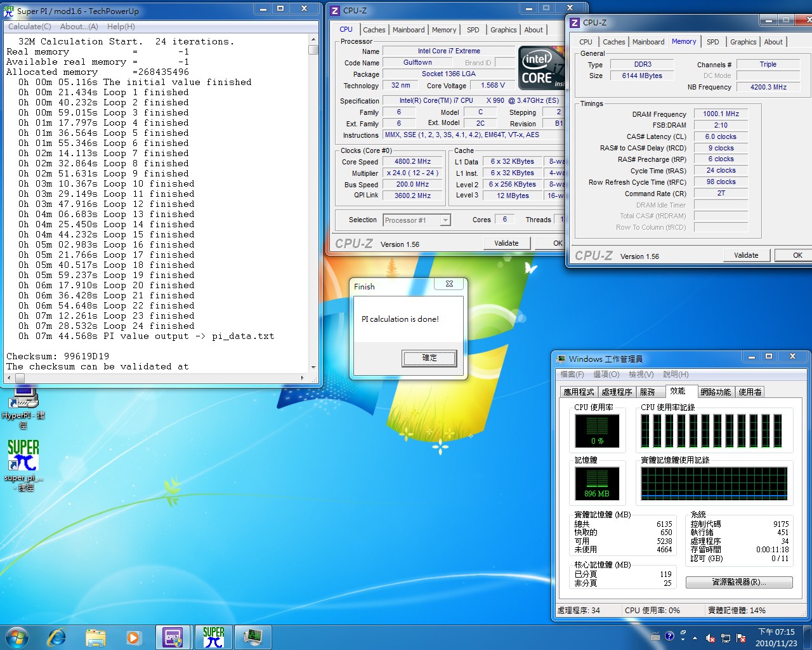Screen dimensions: 812x650
Task: Open 檔案(F) menu in Task Manager
Action: pyautogui.click(x=572, y=375)
